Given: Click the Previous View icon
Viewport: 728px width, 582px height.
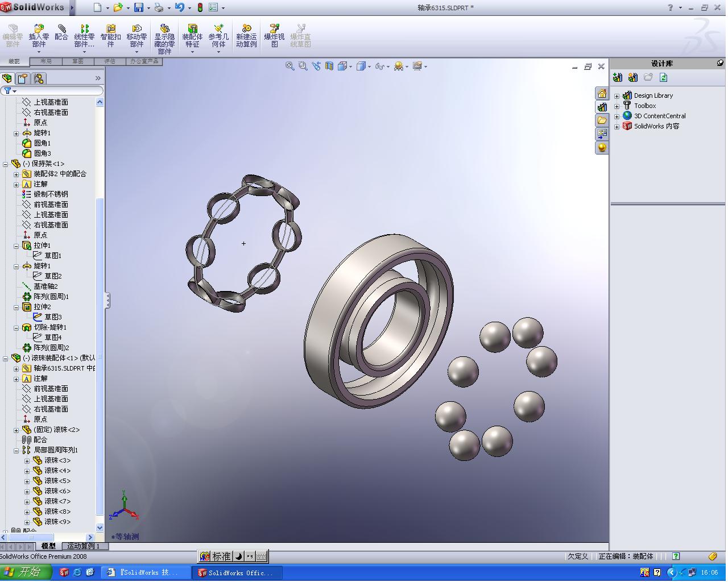Looking at the screenshot, I should [316, 66].
